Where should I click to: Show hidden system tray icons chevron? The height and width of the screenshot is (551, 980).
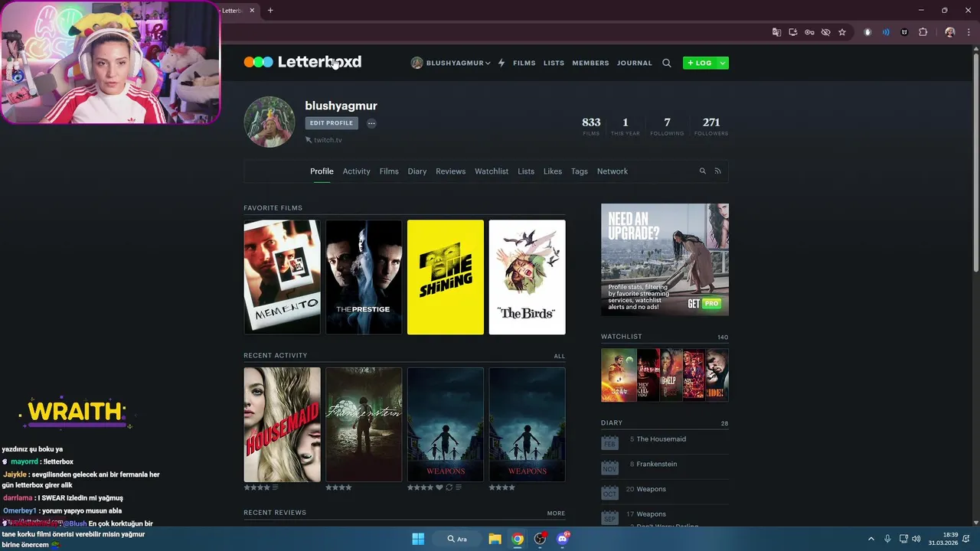(x=871, y=539)
